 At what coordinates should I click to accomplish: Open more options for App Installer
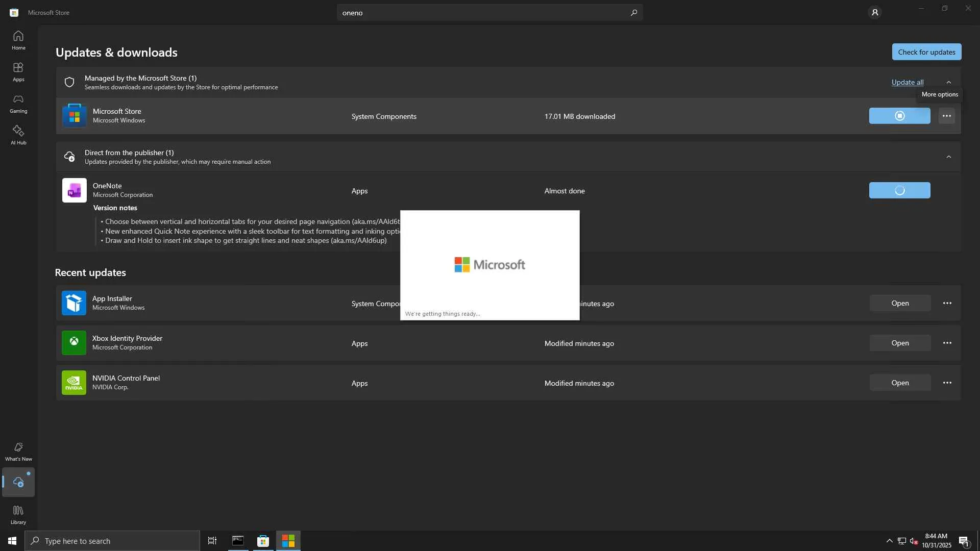click(x=947, y=303)
